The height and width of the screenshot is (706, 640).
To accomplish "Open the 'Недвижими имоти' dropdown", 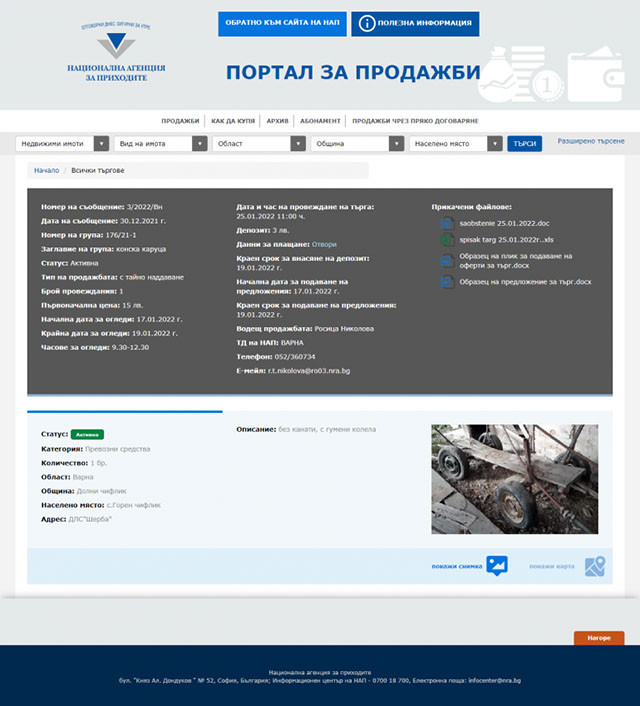I will (x=62, y=144).
